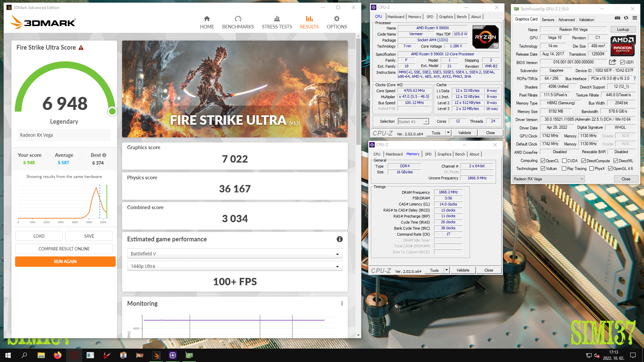644x362 pixels.
Task: Click the 3DMARK logo
Action: tap(43, 22)
